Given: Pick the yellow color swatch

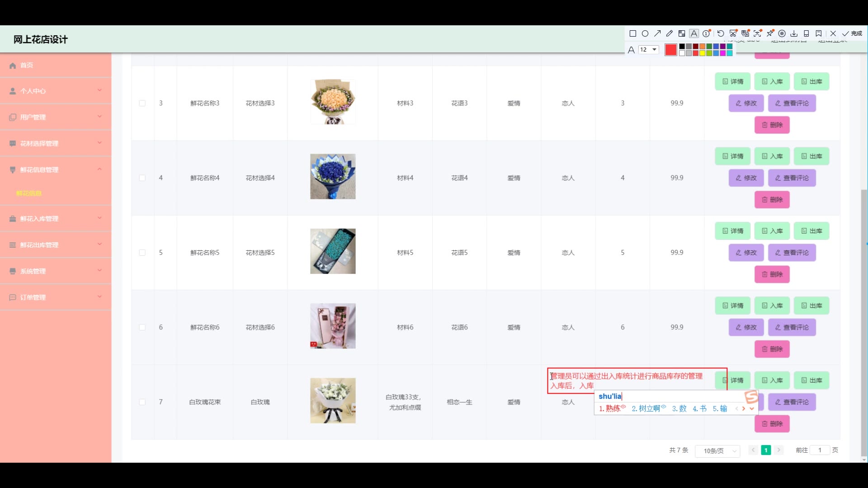Looking at the screenshot, I should pos(703,53).
